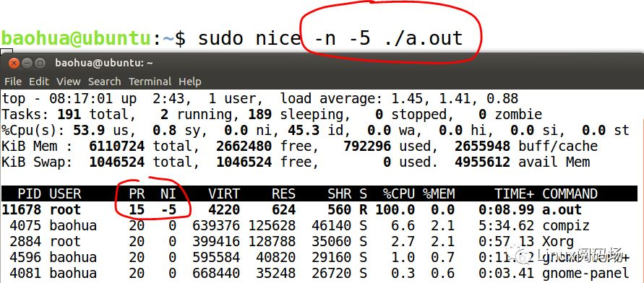This screenshot has width=644, height=283.
Task: Open the Search menu
Action: tap(104, 82)
